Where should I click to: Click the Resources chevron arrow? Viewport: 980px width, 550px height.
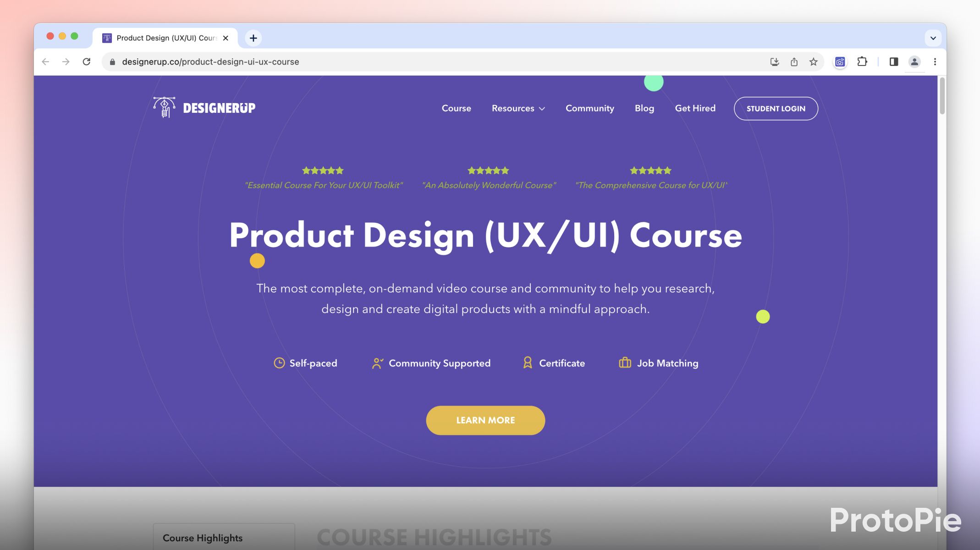542,108
